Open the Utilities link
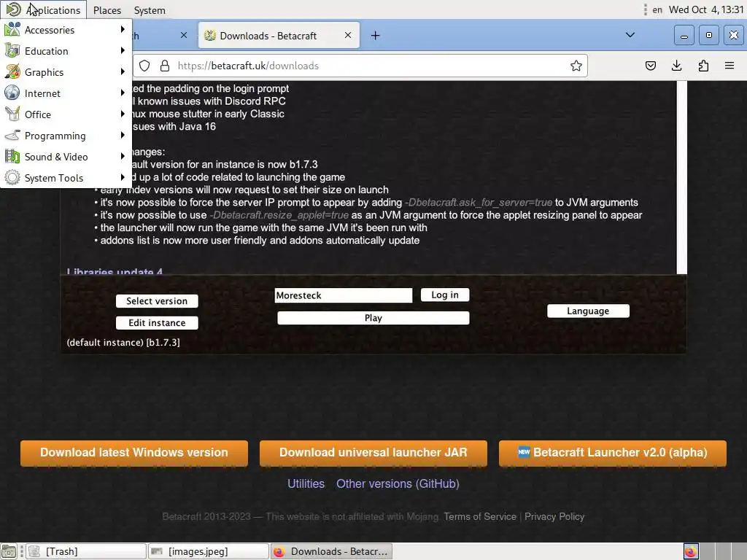 (x=306, y=484)
